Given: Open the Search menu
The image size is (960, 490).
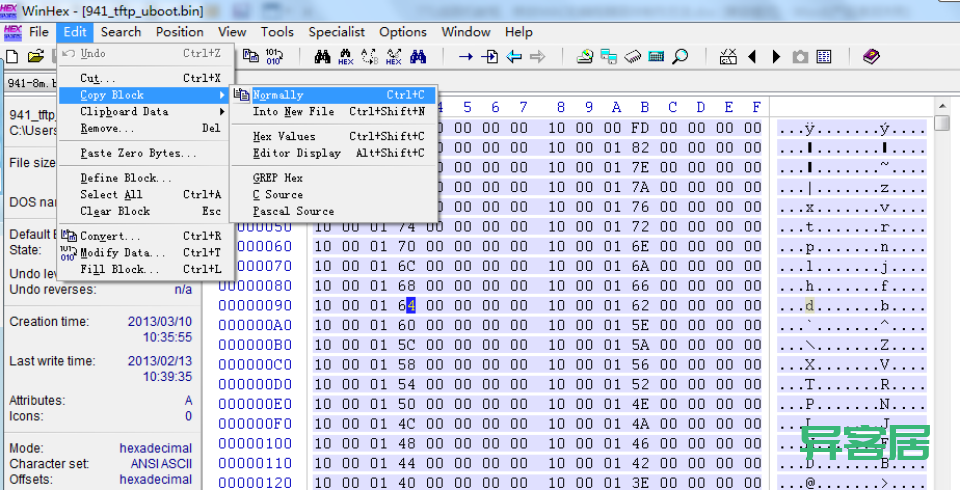Looking at the screenshot, I should coord(121,32).
